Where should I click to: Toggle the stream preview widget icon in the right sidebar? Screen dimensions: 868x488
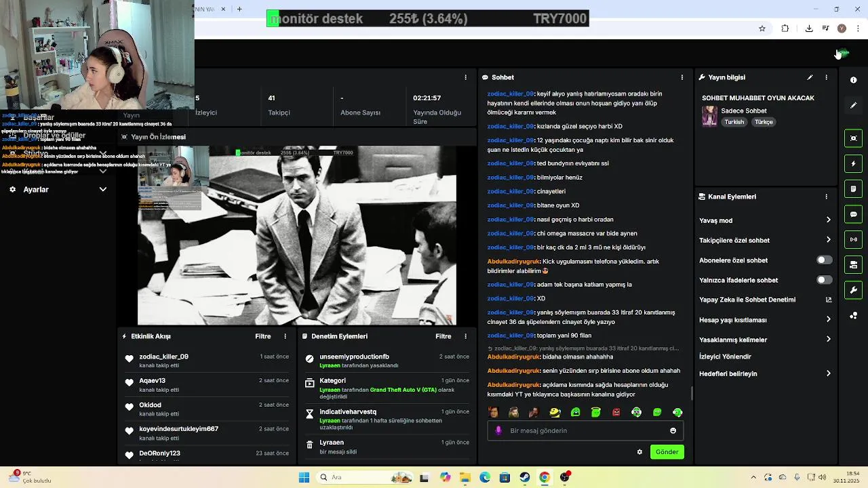853,138
